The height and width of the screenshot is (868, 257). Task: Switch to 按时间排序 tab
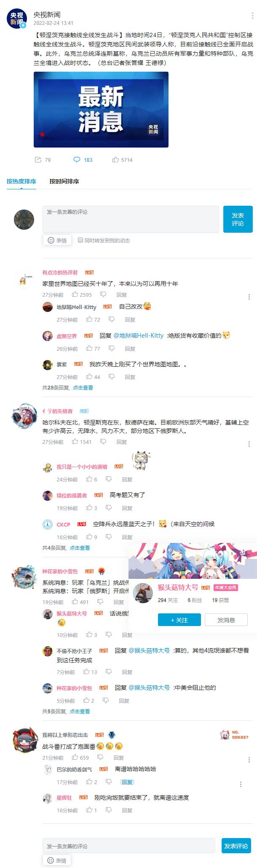tap(64, 181)
